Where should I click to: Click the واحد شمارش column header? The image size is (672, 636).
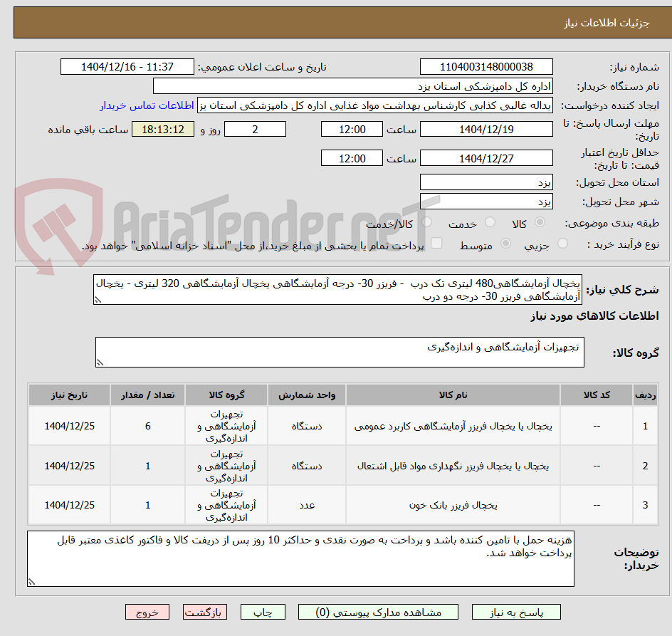coord(307,395)
